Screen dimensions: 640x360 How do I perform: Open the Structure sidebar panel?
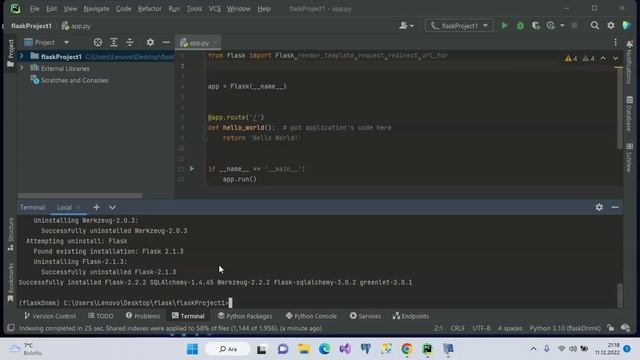pyautogui.click(x=11, y=234)
